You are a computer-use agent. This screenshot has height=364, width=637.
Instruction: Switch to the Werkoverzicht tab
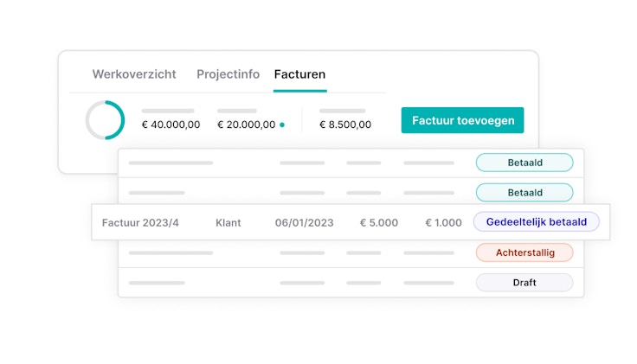[x=134, y=74]
